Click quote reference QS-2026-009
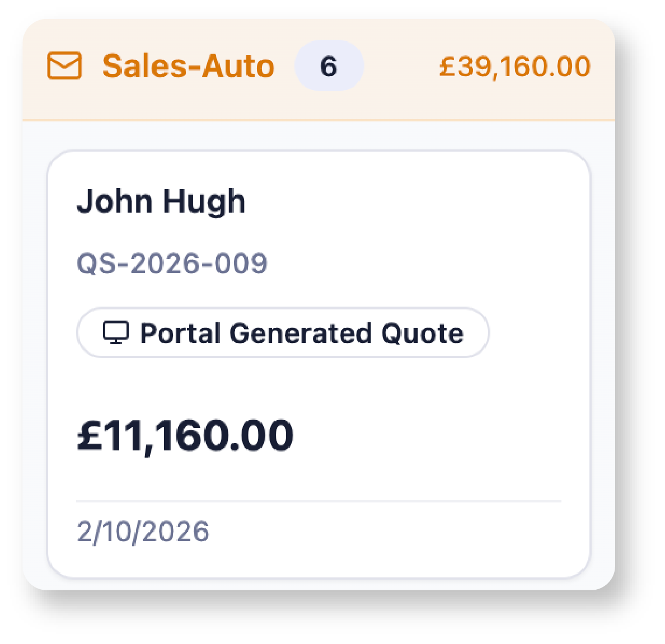This screenshot has width=665, height=644. [x=172, y=263]
